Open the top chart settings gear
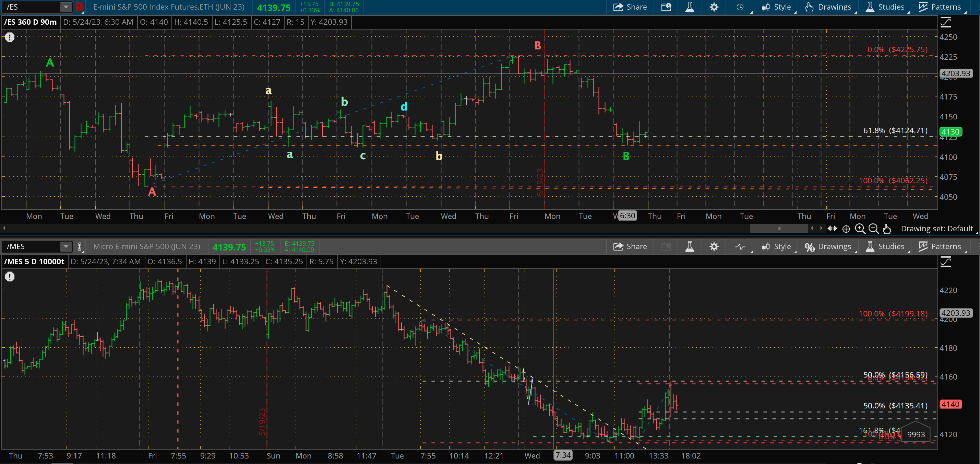This screenshot has height=464, width=980. pyautogui.click(x=714, y=7)
